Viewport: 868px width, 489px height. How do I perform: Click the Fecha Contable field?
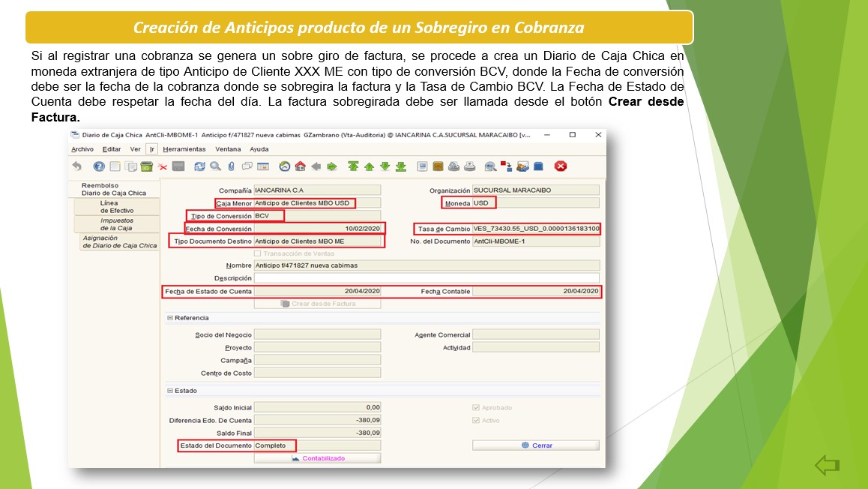pos(536,291)
